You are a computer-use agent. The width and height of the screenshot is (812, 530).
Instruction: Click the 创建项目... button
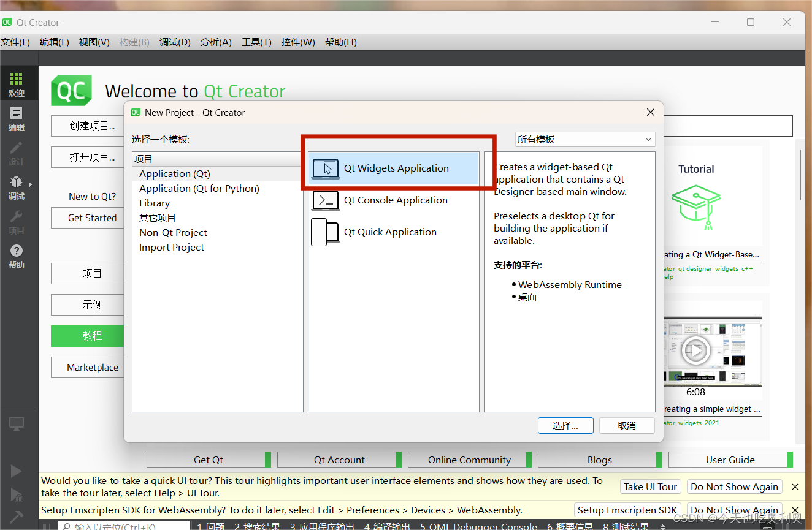pyautogui.click(x=88, y=126)
